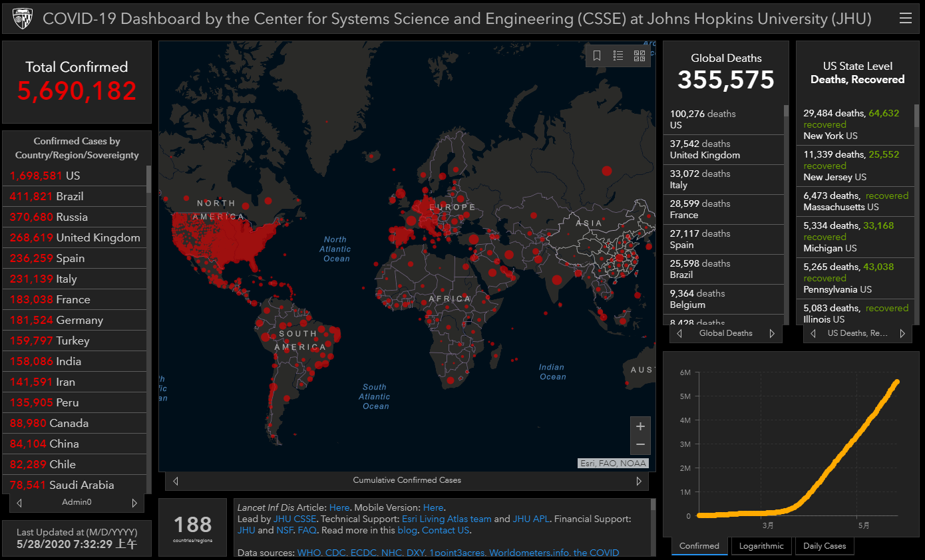Click the Russia red circle on map
The image size is (925, 560).
pyautogui.click(x=606, y=171)
